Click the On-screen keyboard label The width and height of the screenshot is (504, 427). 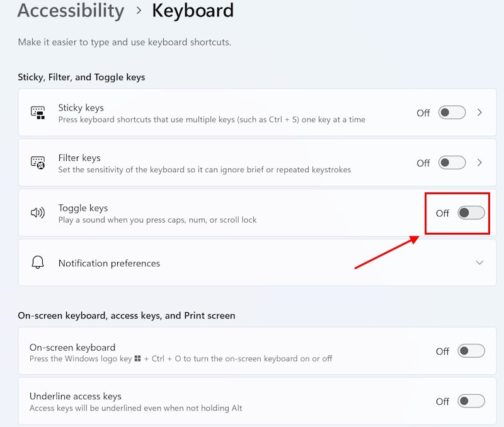[x=72, y=347]
